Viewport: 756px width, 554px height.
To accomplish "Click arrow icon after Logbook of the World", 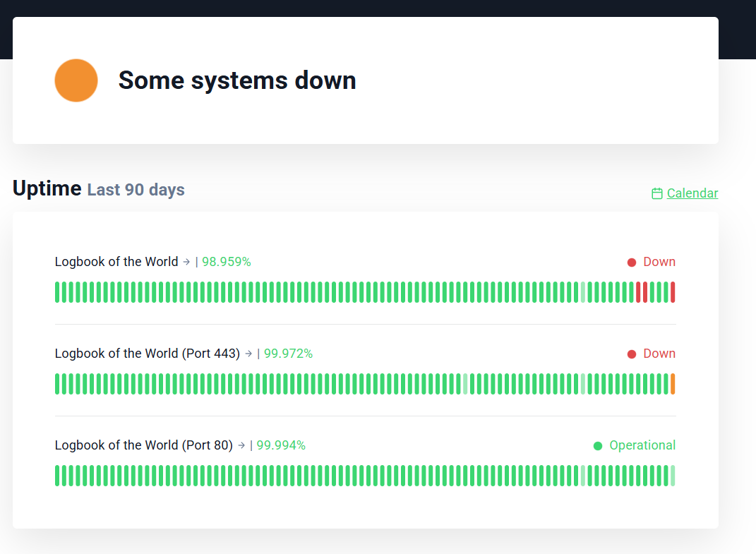I will (186, 262).
